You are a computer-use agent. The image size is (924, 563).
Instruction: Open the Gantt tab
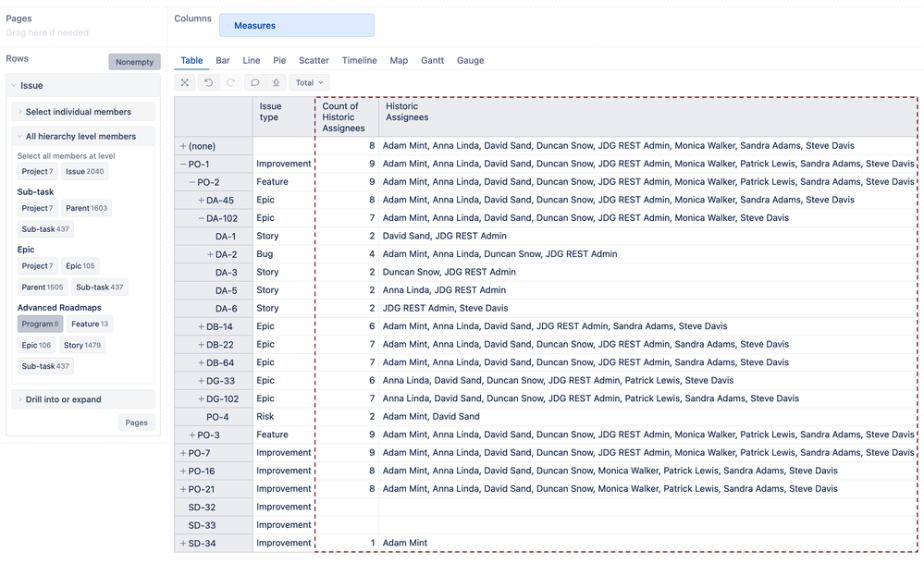tap(433, 60)
